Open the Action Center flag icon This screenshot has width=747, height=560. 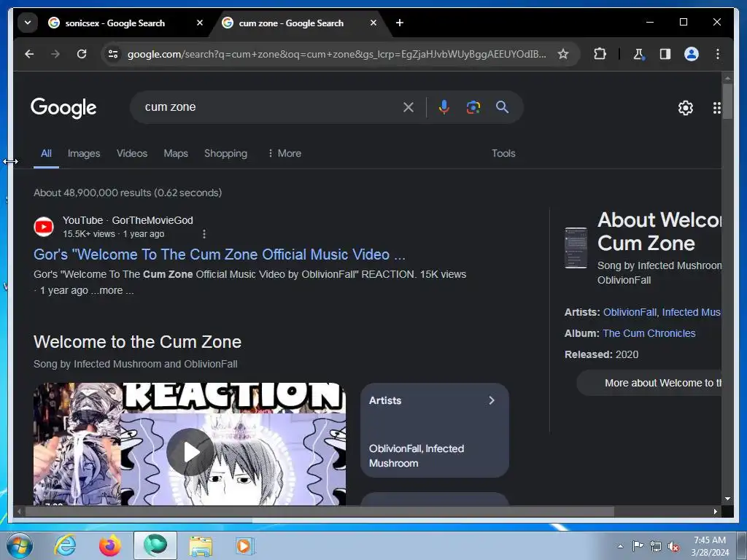[x=638, y=546]
